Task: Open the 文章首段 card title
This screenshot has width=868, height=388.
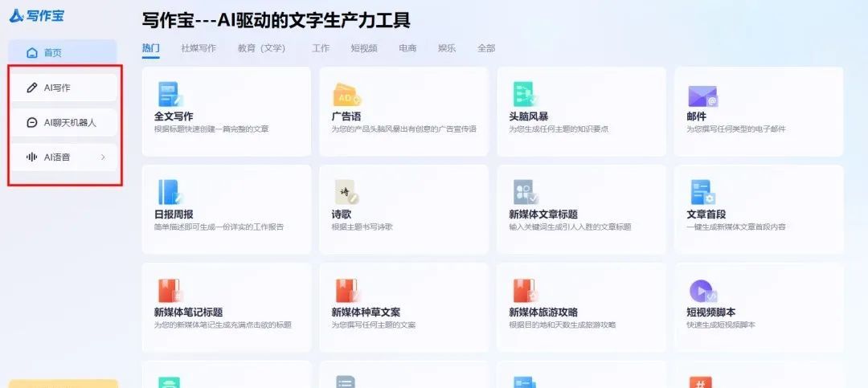Action: 706,214
